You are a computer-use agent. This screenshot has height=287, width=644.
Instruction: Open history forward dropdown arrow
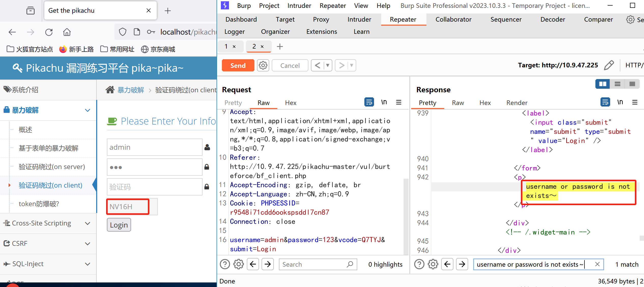[352, 65]
